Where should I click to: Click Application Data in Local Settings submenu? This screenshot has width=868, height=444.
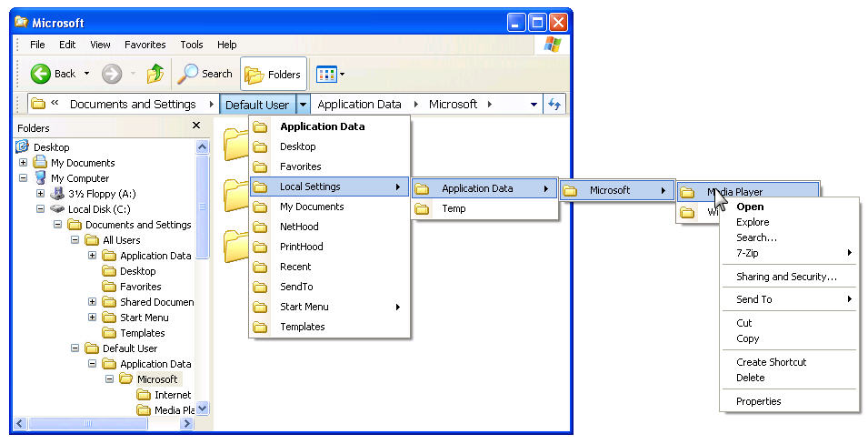484,188
